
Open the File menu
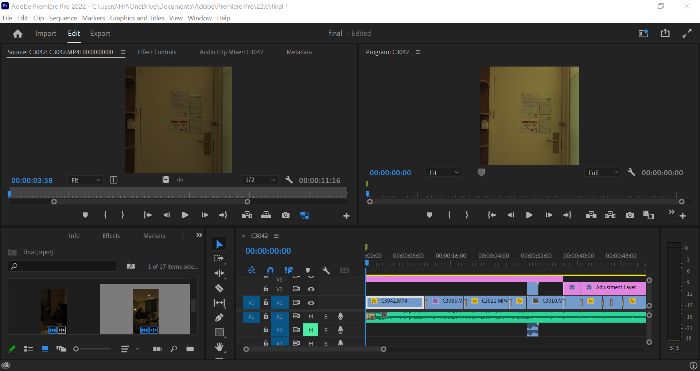[7, 18]
